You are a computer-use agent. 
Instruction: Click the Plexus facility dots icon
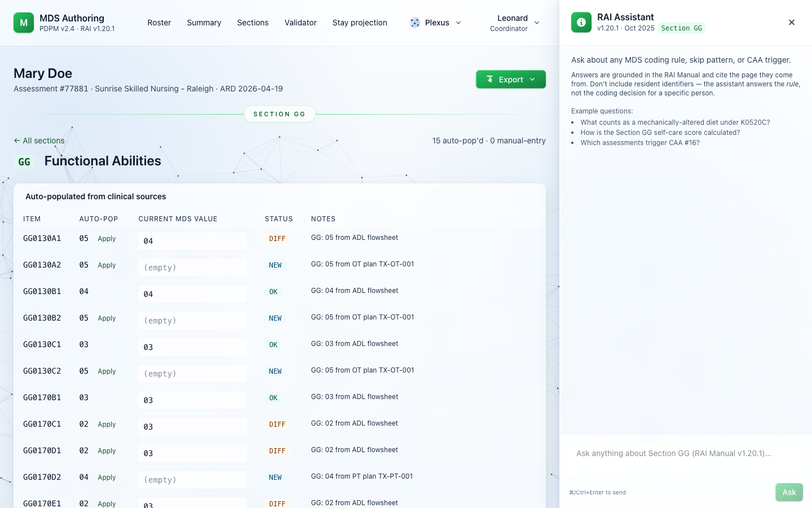point(415,23)
